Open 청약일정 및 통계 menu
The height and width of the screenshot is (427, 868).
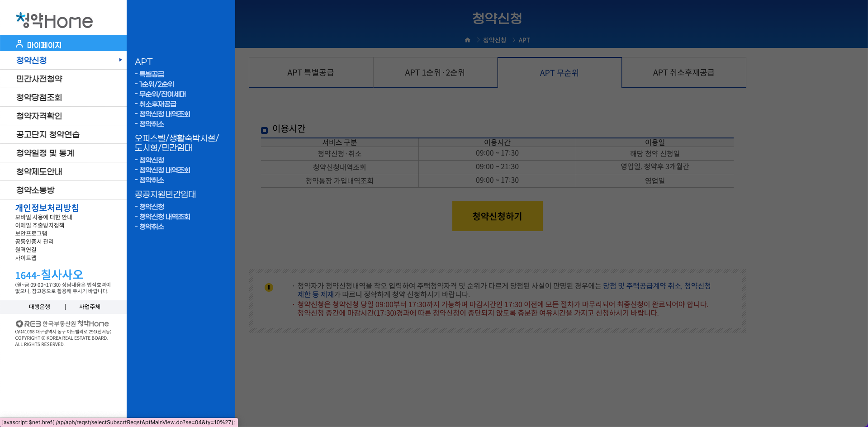[x=63, y=153]
